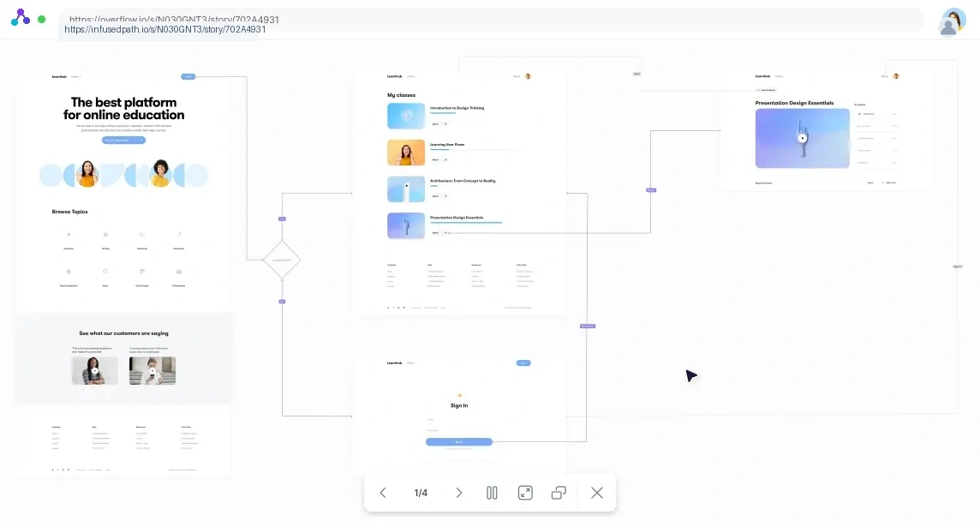Viewport: 980px width, 521px height.
Task: Open Architecture: From Concept to Reality thumbnail
Action: 406,189
